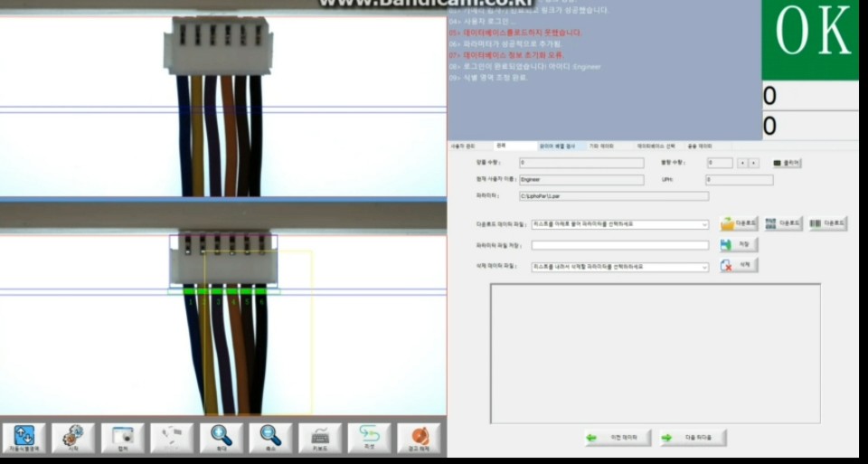This screenshot has width=868, height=464.
Task: Clear the counts with the Clear button
Action: coord(787,163)
